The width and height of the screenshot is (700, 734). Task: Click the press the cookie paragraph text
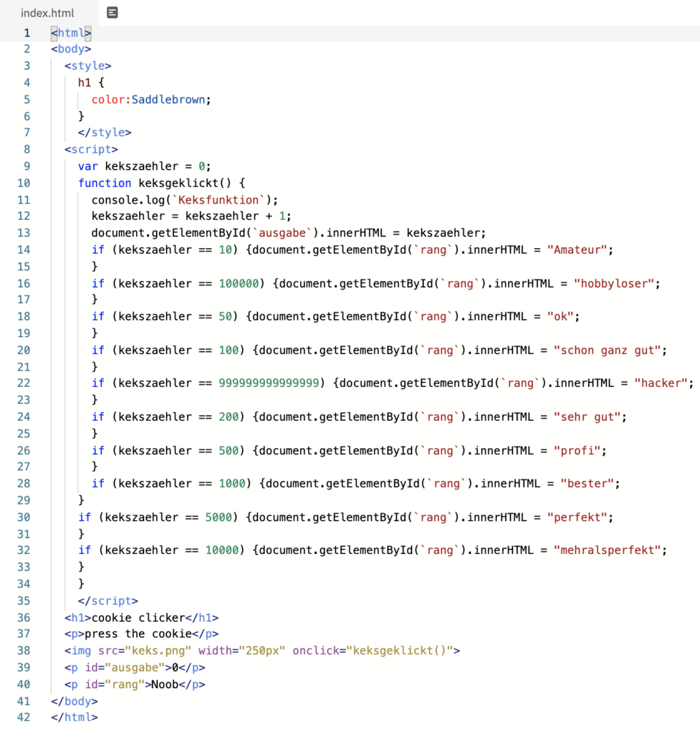[x=138, y=634]
